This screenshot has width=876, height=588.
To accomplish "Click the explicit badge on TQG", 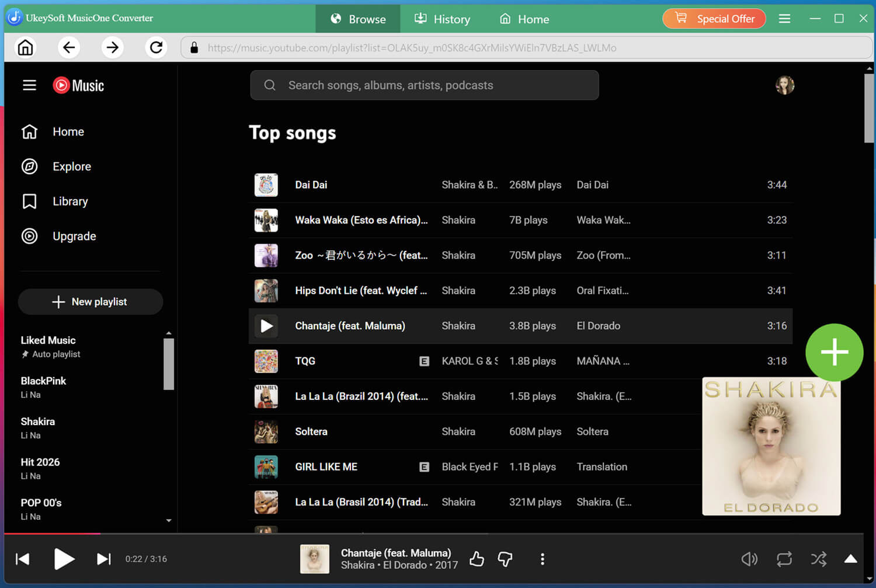I will (425, 361).
